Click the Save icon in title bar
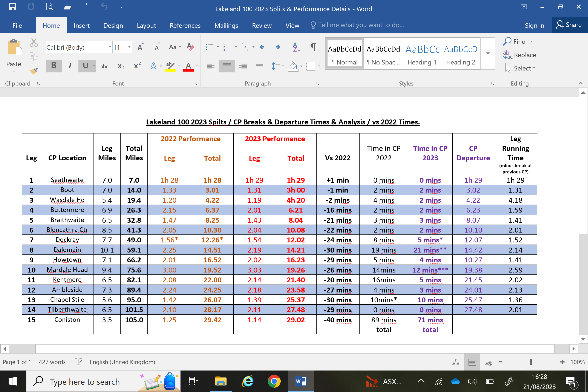The width and height of the screenshot is (588, 392). coord(12,7)
